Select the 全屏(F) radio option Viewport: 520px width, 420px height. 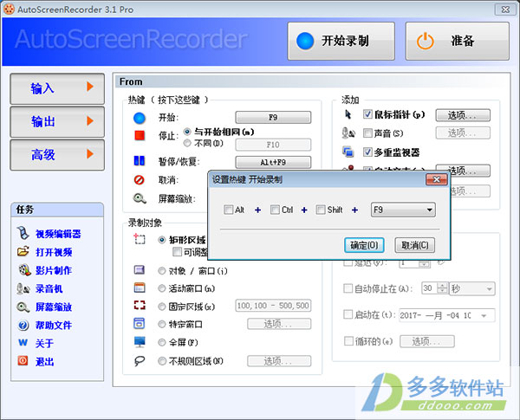point(162,342)
